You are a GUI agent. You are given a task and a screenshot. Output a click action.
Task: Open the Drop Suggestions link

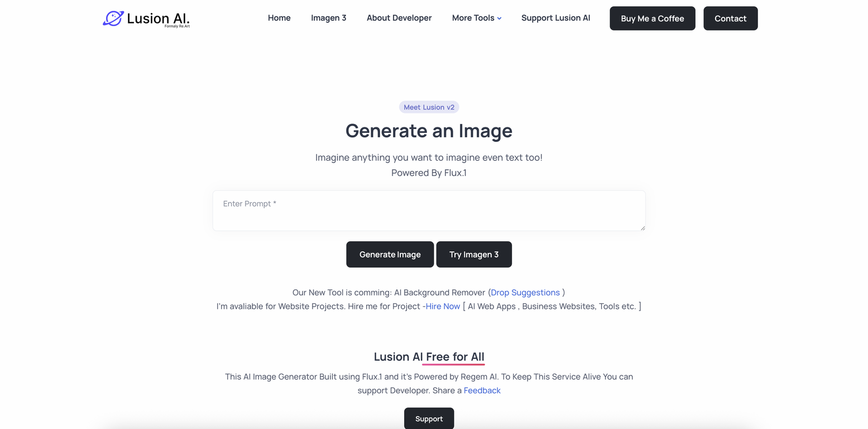point(525,292)
